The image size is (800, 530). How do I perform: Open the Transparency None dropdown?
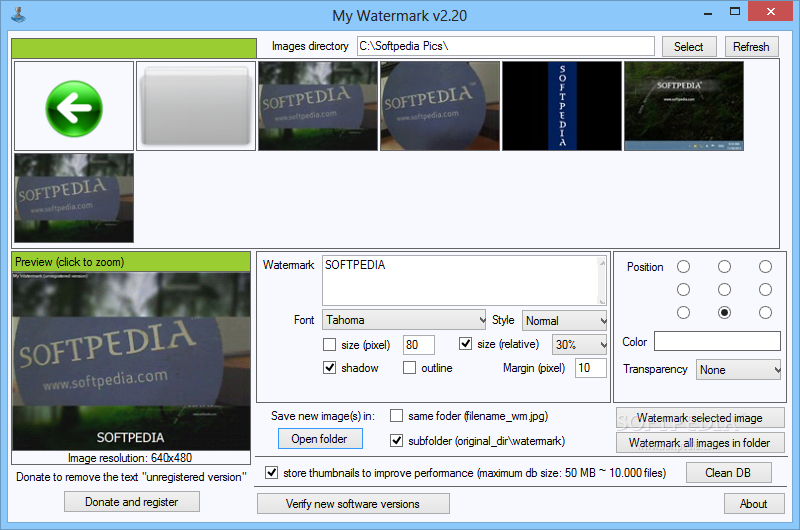[738, 370]
